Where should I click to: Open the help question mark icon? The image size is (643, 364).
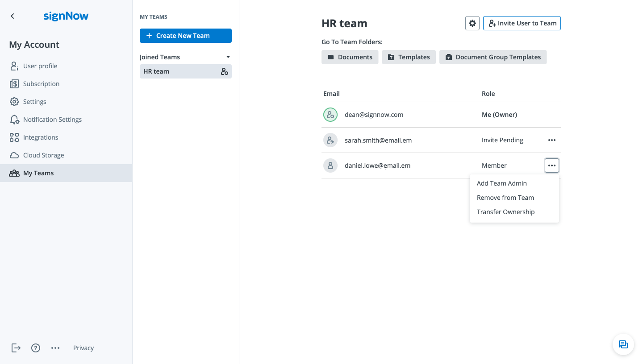pyautogui.click(x=36, y=348)
